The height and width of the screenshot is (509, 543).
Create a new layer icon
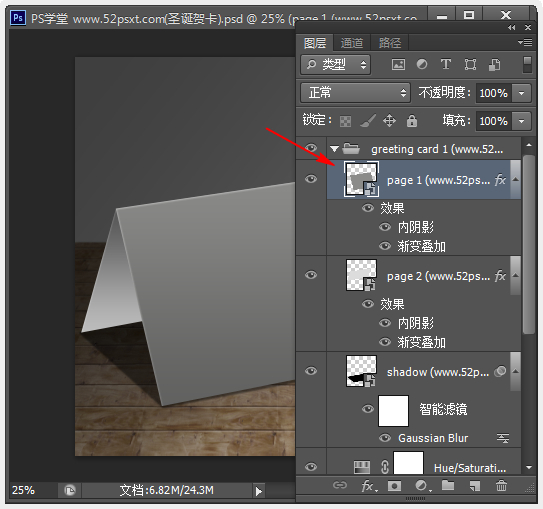tap(475, 486)
